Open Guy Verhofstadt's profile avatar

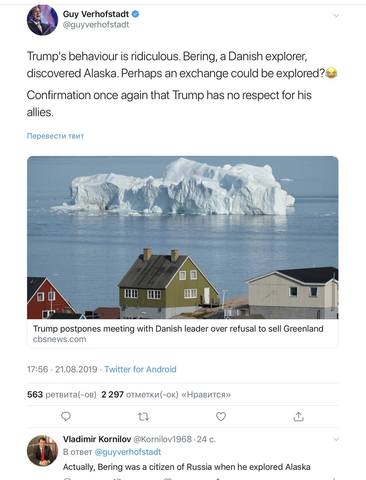42,20
